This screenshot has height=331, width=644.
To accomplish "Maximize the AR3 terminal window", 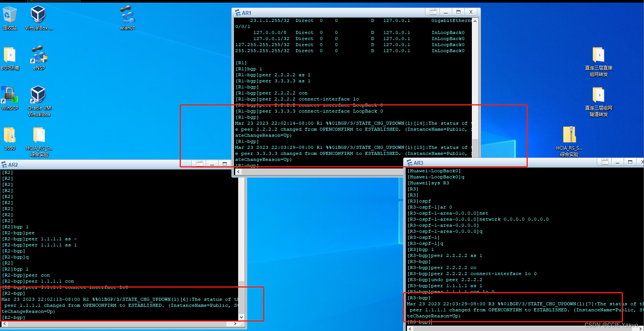I will [x=630, y=162].
